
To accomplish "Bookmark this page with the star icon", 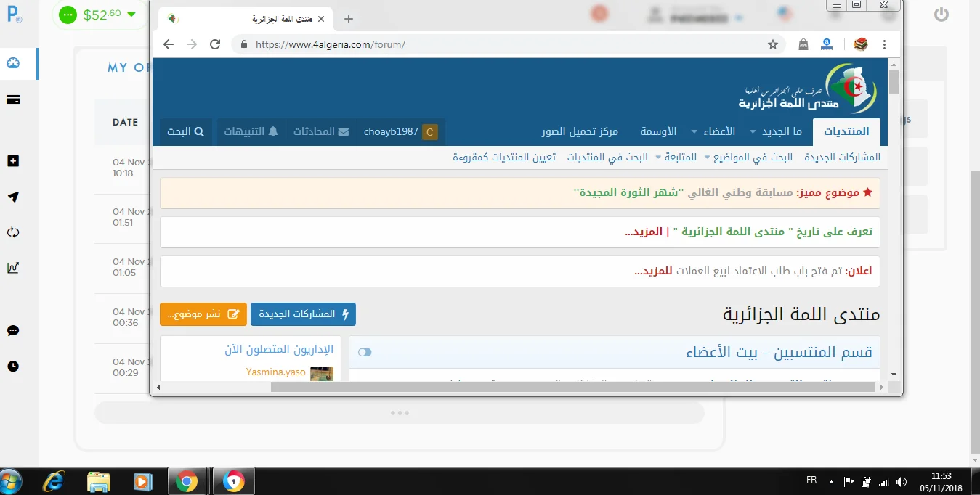I will tap(773, 44).
